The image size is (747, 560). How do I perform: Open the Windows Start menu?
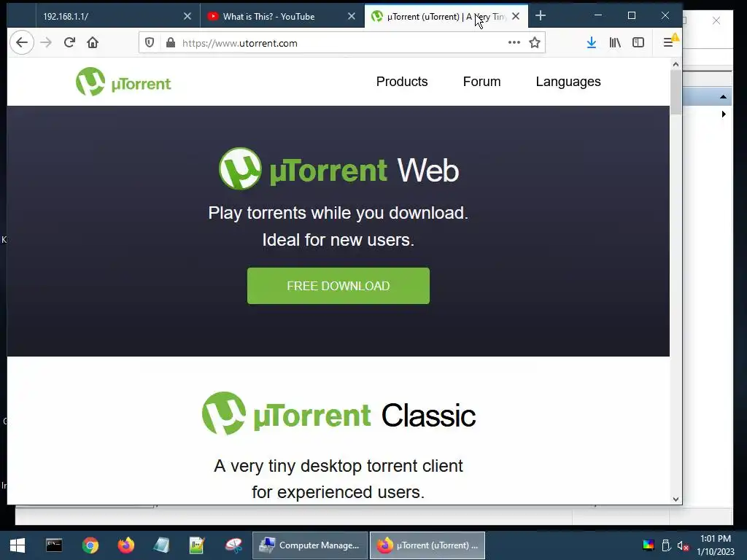click(18, 545)
